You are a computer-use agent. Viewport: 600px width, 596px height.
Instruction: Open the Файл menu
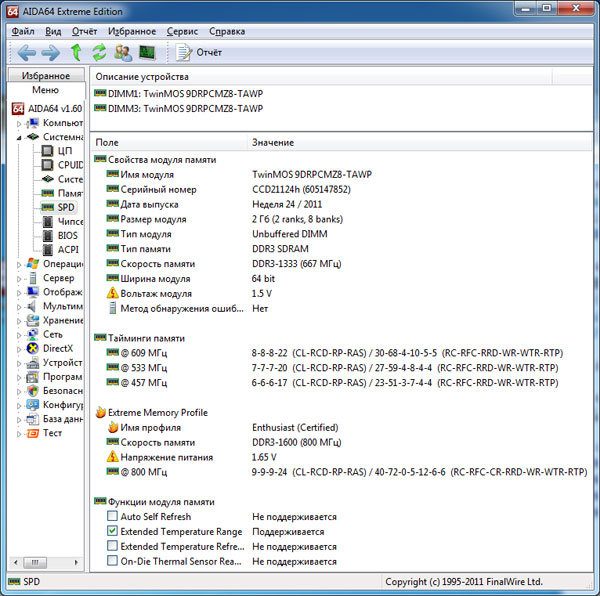(x=23, y=31)
